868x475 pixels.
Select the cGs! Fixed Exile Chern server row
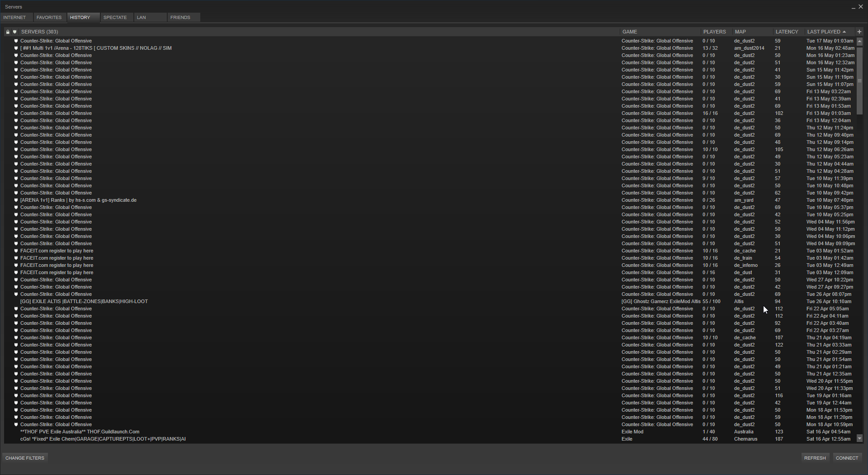pos(430,439)
